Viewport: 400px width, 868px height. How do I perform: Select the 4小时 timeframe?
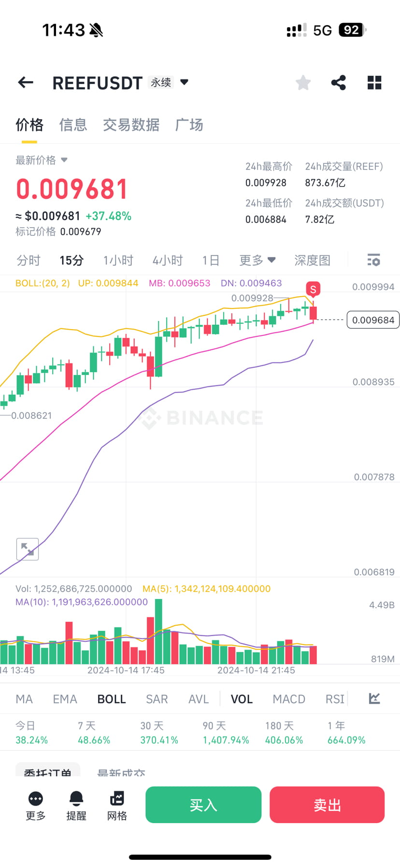pyautogui.click(x=168, y=260)
